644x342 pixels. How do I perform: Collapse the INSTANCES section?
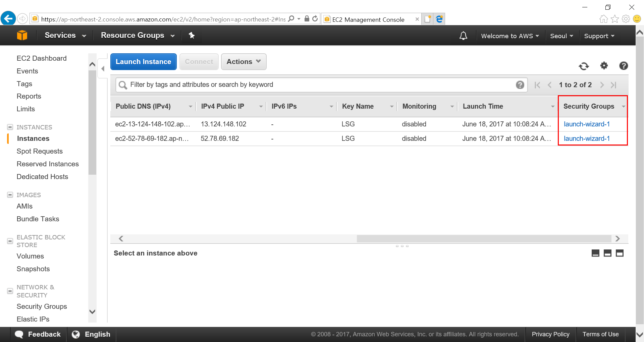coord(10,127)
